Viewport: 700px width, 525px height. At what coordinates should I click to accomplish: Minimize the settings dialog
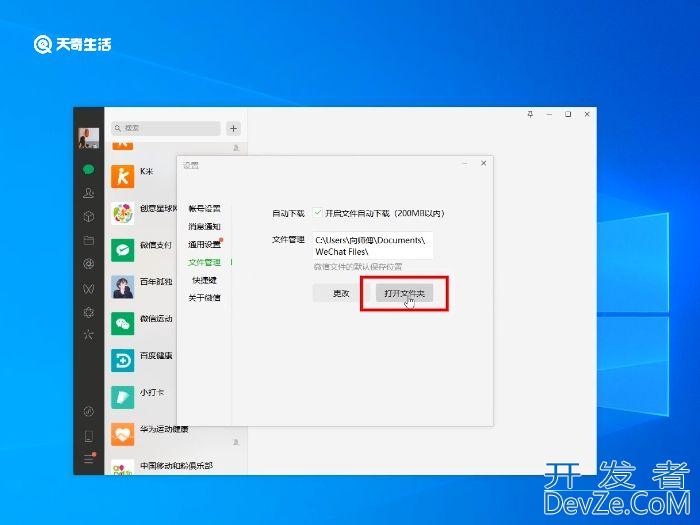click(465, 163)
